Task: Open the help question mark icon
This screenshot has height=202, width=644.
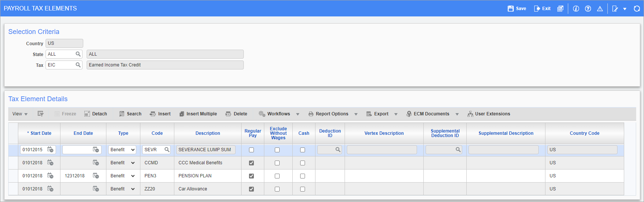Action: point(588,9)
